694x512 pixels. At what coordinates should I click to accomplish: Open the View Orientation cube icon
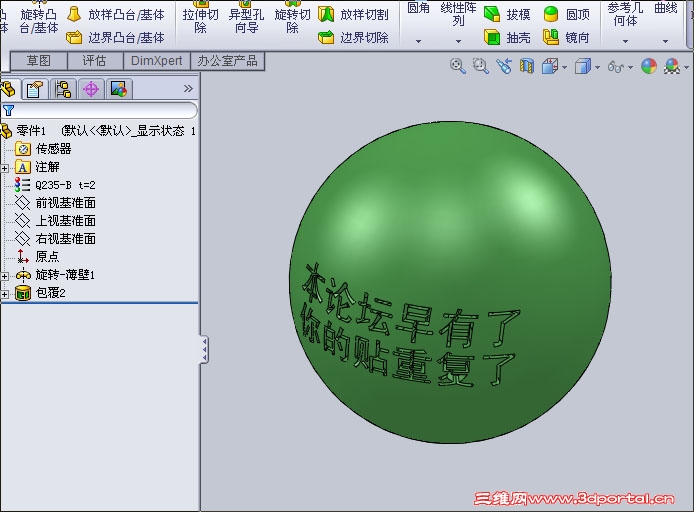(x=550, y=66)
